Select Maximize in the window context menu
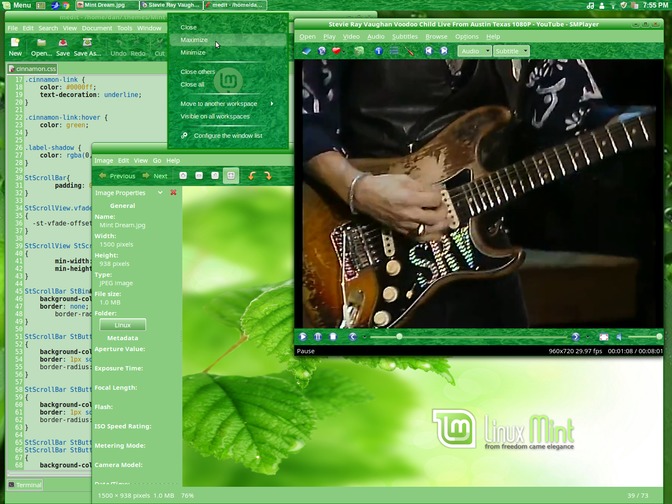 [228, 40]
